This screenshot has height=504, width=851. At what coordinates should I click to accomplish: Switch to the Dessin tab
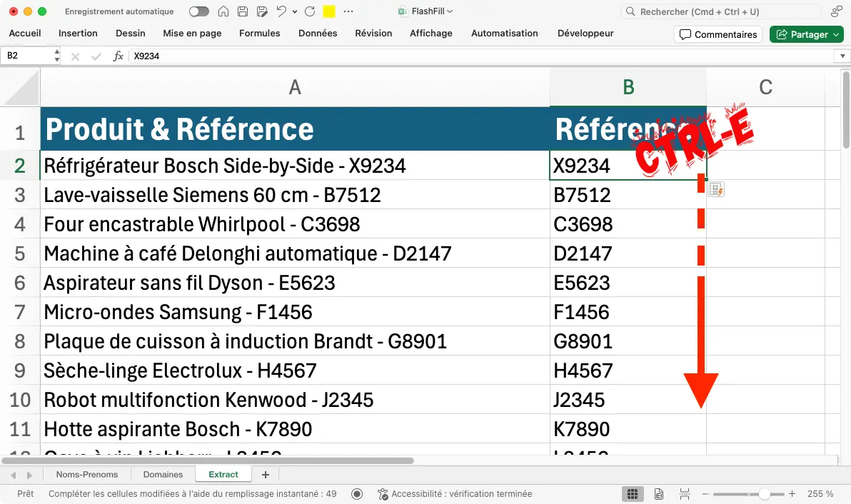(130, 33)
